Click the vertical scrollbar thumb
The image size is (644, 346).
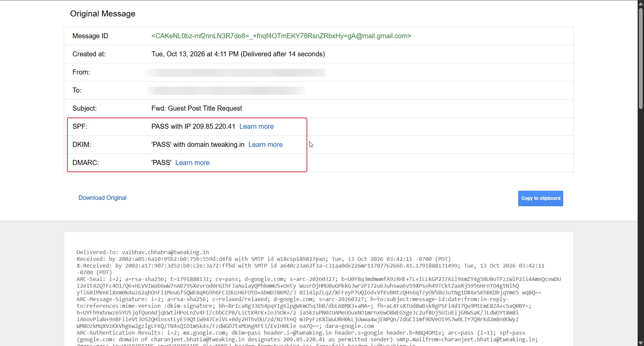coord(641,59)
